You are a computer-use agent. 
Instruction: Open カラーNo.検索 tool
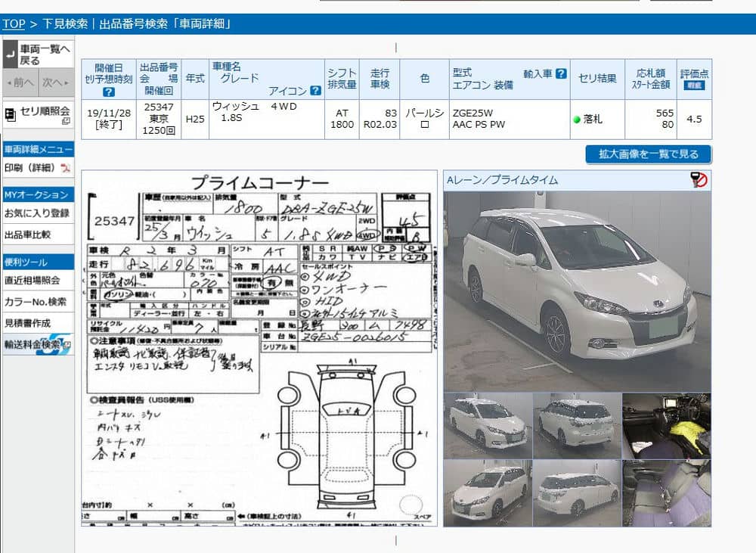[36, 302]
